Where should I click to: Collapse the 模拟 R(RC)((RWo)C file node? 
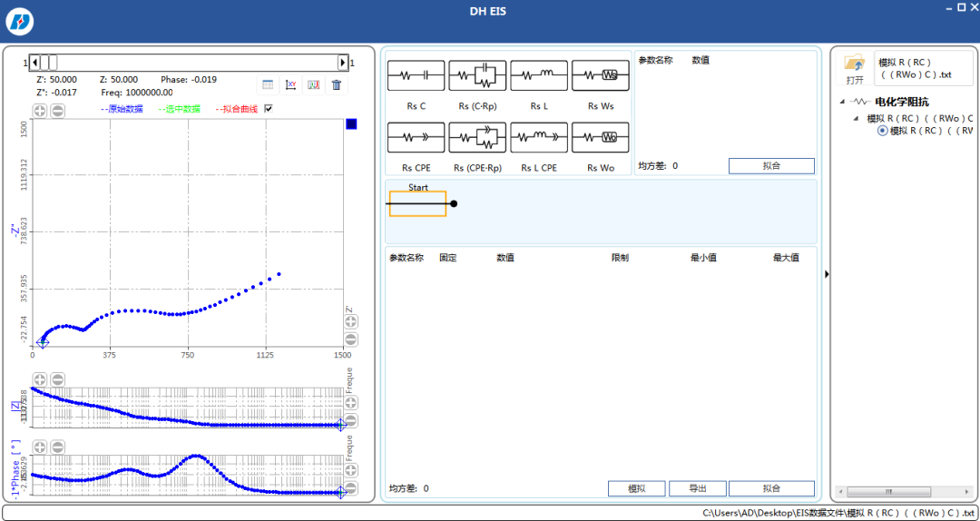(x=855, y=118)
